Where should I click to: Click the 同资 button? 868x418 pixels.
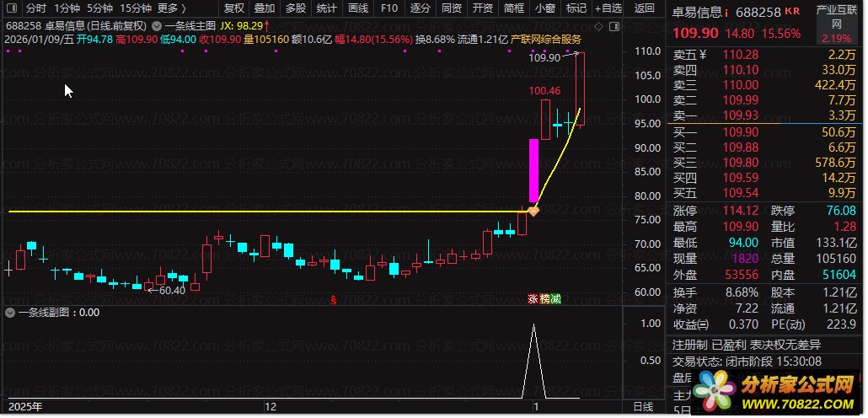pyautogui.click(x=452, y=8)
